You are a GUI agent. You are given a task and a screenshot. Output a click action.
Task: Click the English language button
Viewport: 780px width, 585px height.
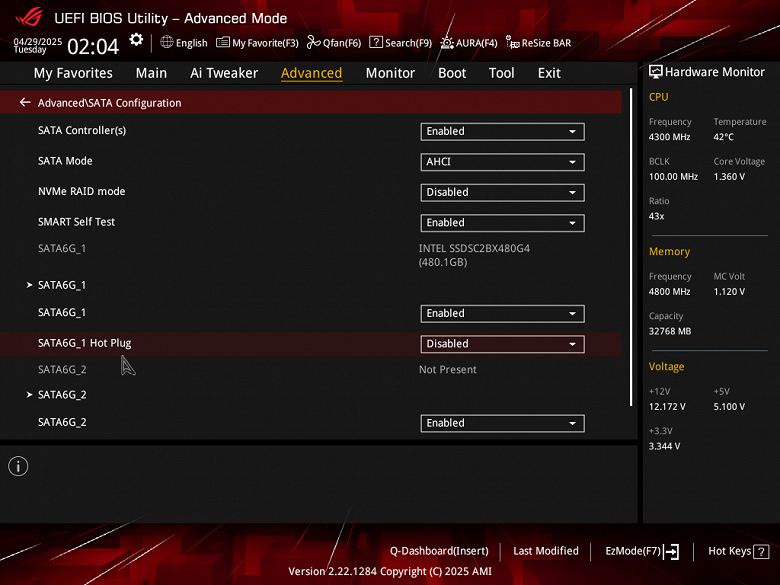click(x=192, y=43)
